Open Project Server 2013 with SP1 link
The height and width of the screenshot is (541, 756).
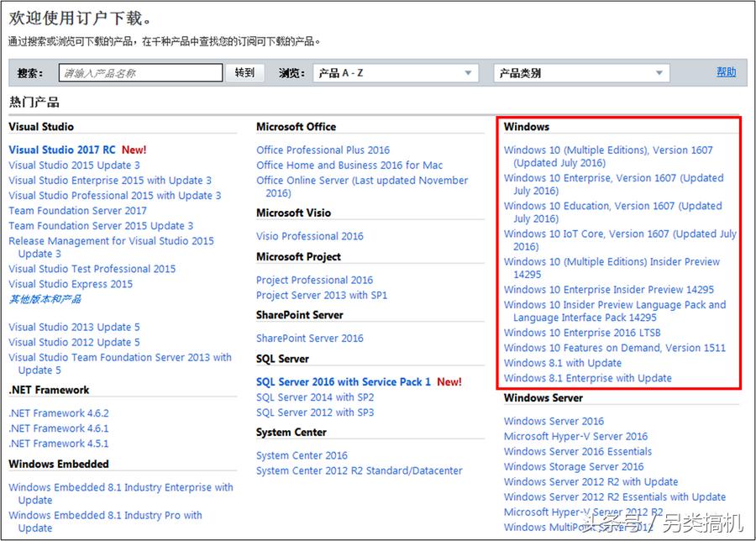click(323, 295)
